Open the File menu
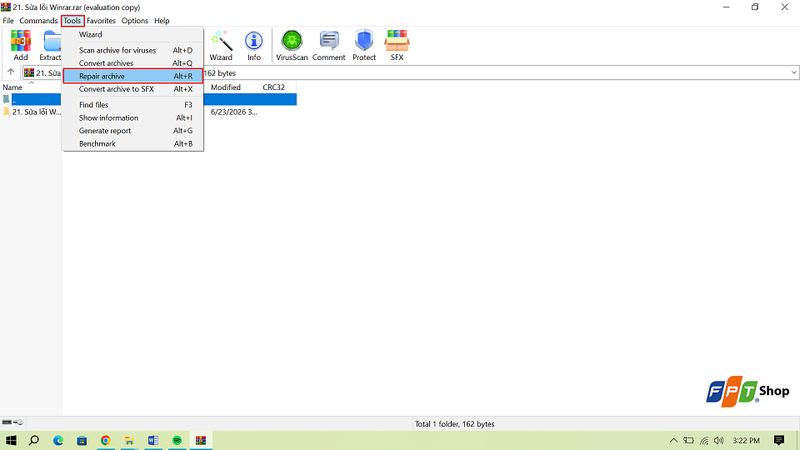This screenshot has width=800, height=450. (8, 20)
